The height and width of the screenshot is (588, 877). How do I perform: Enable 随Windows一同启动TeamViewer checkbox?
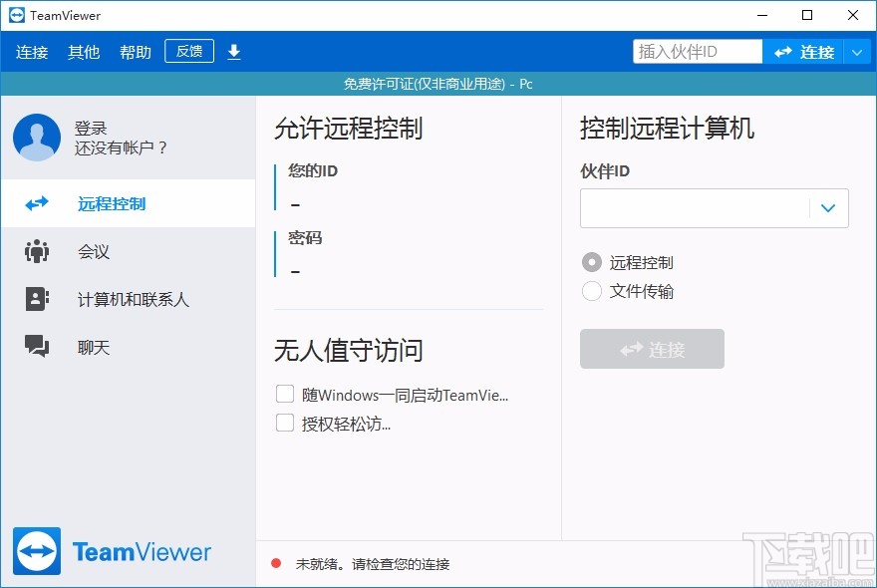tap(285, 395)
